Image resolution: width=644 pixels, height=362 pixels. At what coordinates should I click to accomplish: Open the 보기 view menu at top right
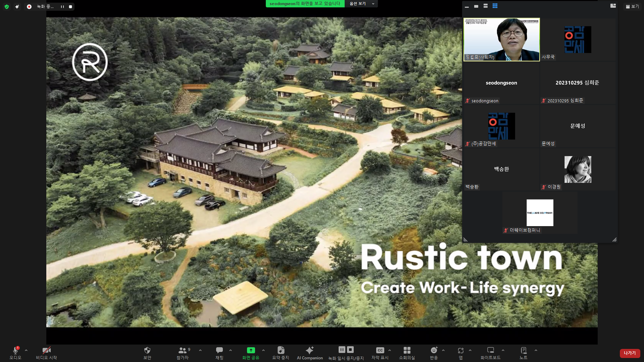click(x=632, y=6)
